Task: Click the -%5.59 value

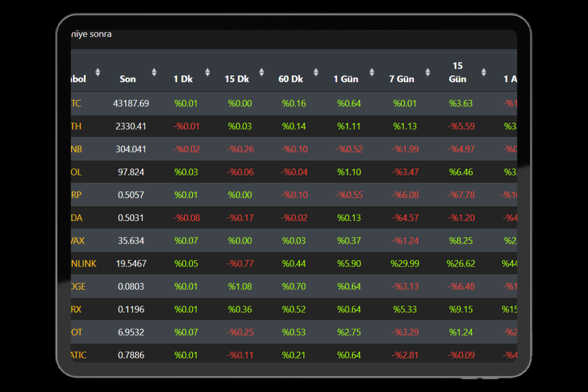Action: click(461, 126)
